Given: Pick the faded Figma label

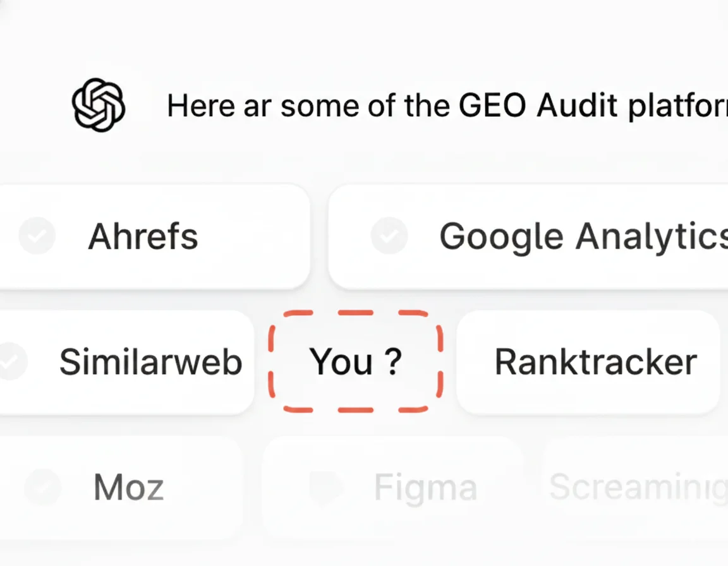Looking at the screenshot, I should 425,488.
